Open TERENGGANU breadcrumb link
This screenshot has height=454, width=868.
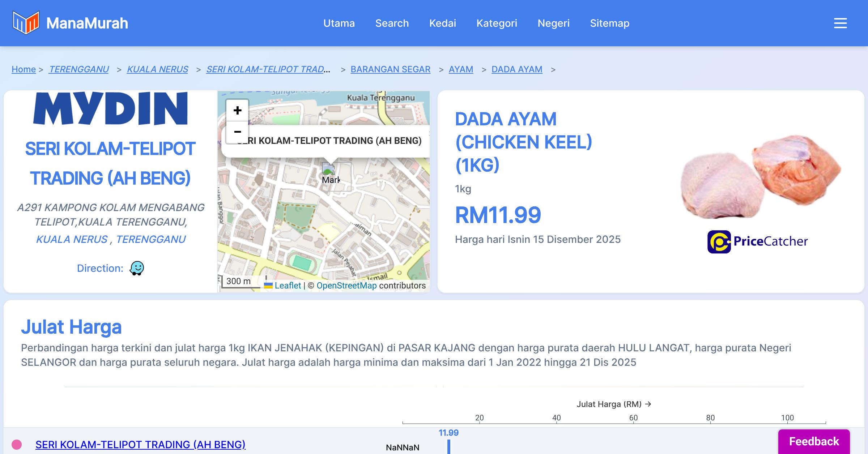coord(79,69)
